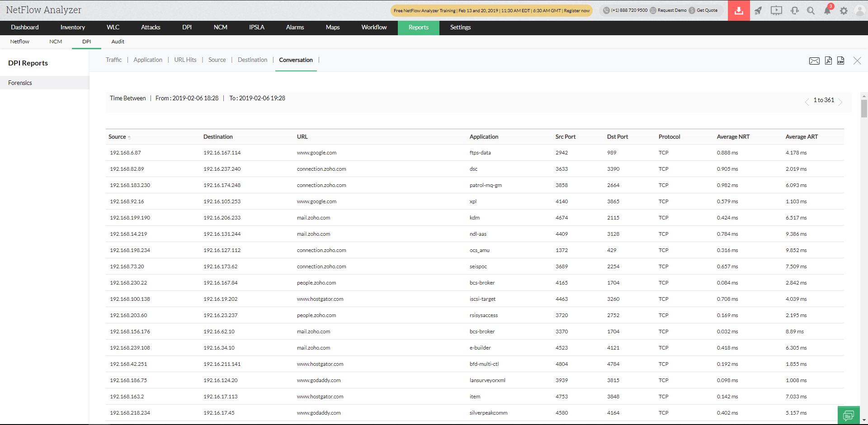Open the notifications bell
The width and height of the screenshot is (868, 425).
point(827,10)
